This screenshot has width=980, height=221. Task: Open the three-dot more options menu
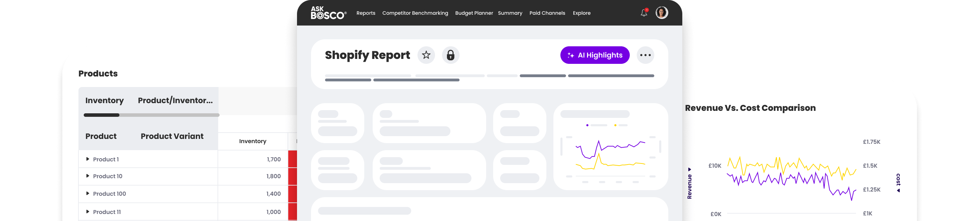coord(645,55)
